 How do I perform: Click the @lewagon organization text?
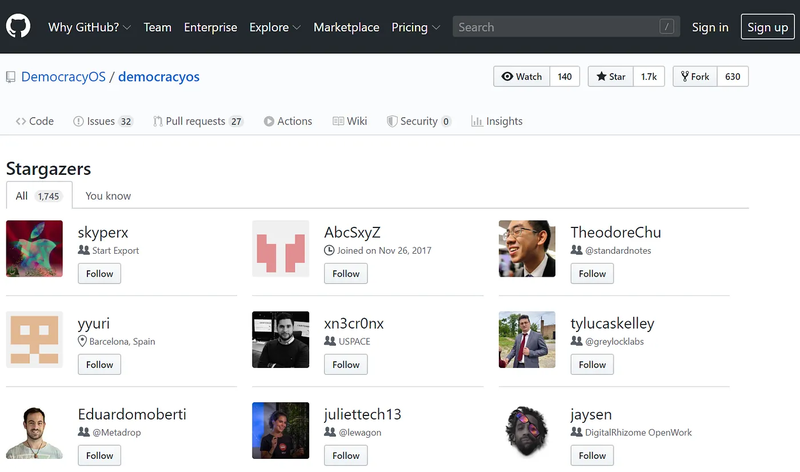(x=360, y=432)
